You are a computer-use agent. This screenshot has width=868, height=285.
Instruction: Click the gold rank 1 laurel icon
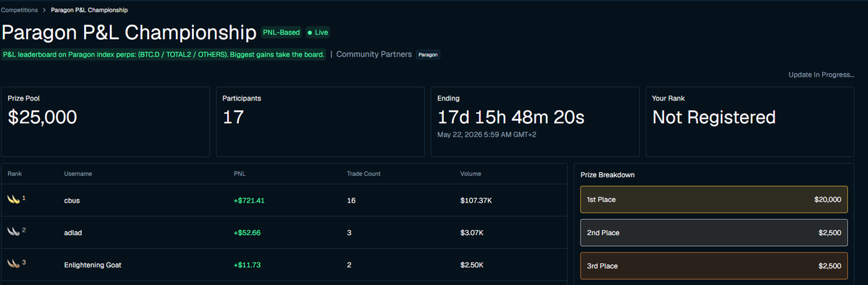click(14, 199)
